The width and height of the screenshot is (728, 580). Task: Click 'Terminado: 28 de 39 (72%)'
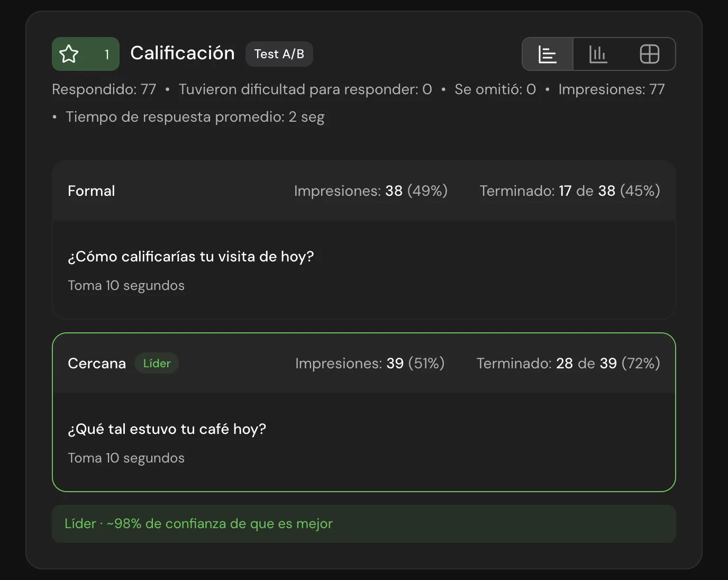coord(568,364)
